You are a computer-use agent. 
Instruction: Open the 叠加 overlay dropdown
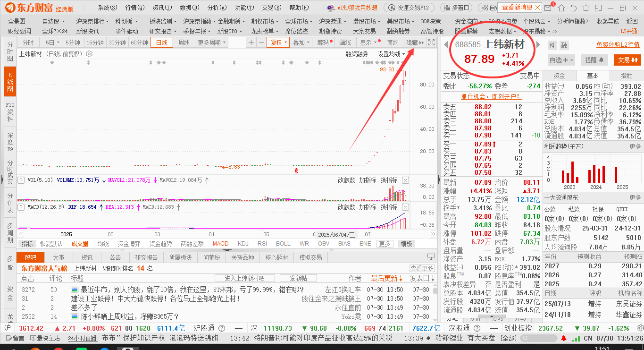click(x=301, y=43)
